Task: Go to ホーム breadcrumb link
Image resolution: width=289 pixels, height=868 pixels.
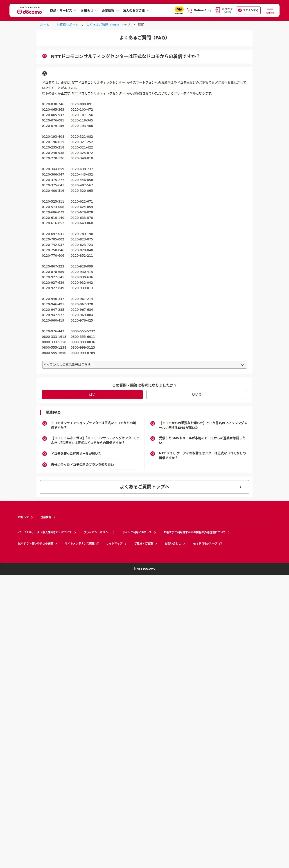Action: click(45, 25)
